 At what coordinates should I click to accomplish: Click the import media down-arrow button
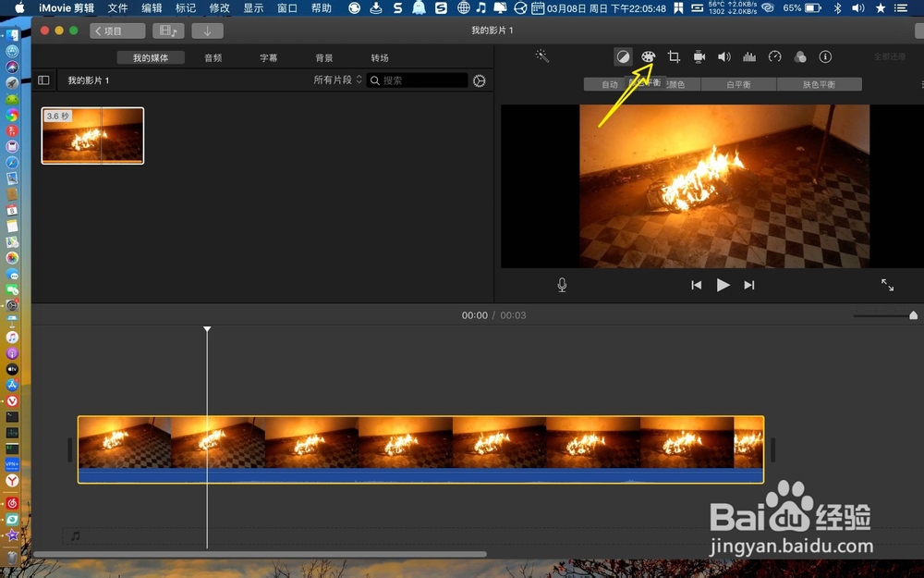[207, 31]
